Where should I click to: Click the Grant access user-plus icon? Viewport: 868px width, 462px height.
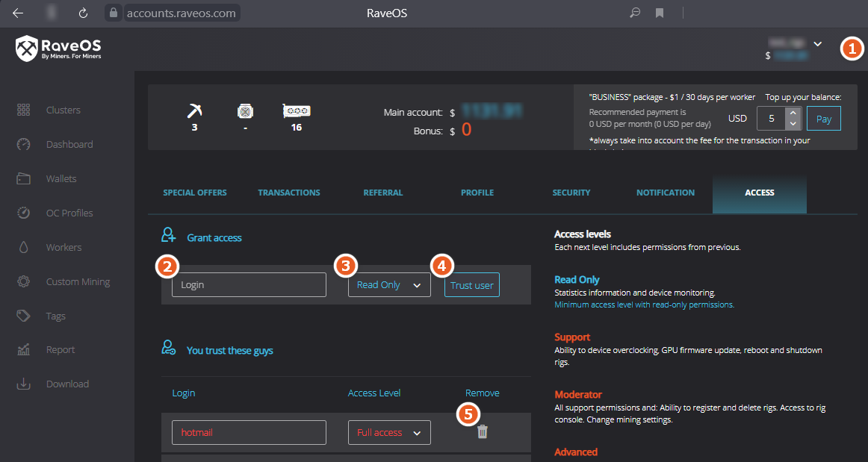(168, 235)
